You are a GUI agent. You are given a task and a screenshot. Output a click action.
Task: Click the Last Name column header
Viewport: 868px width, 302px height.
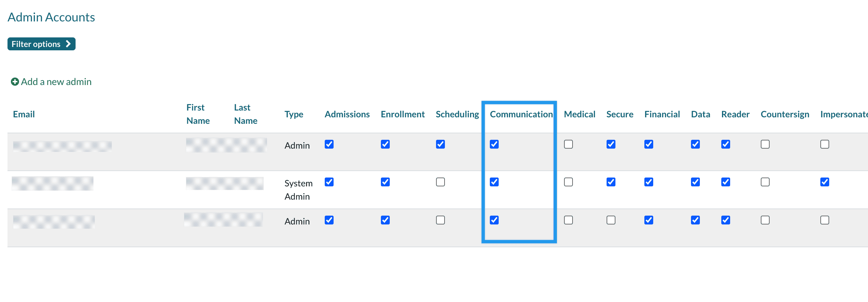coord(245,114)
